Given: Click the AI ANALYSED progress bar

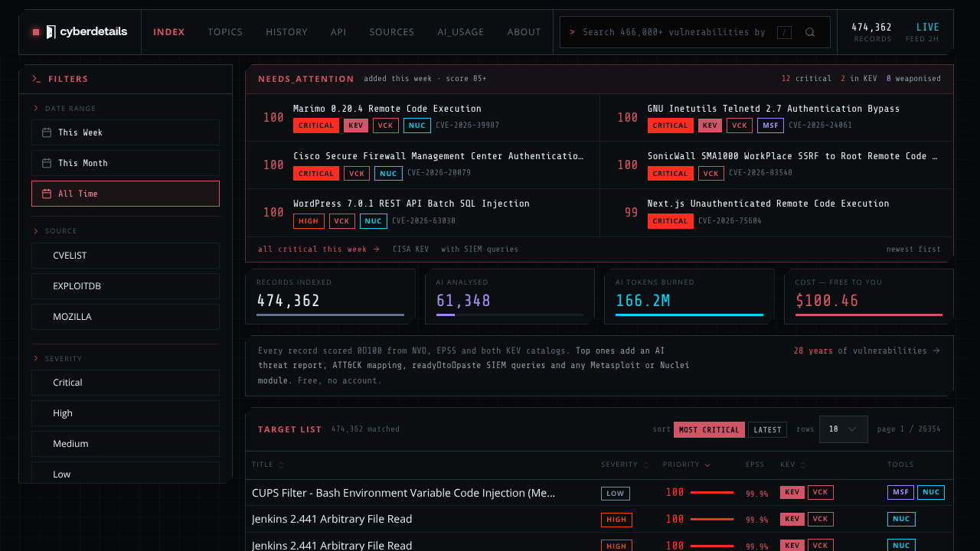Looking at the screenshot, I should click(510, 315).
